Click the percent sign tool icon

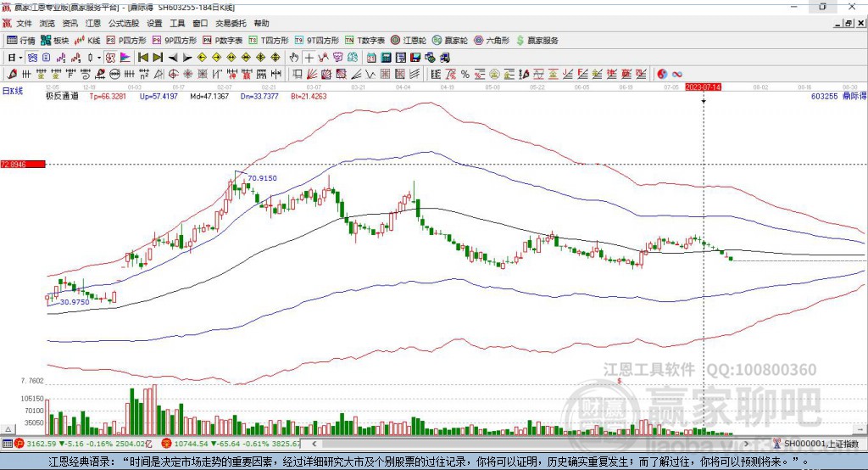point(465,75)
